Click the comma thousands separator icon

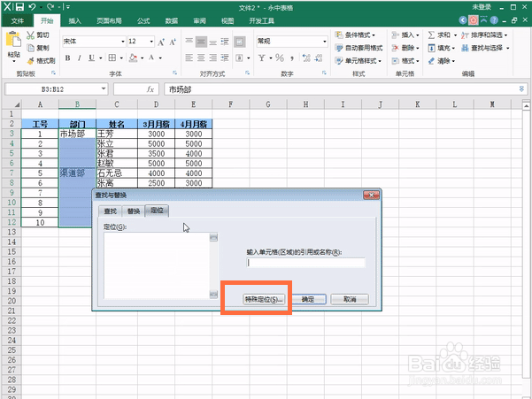292,58
